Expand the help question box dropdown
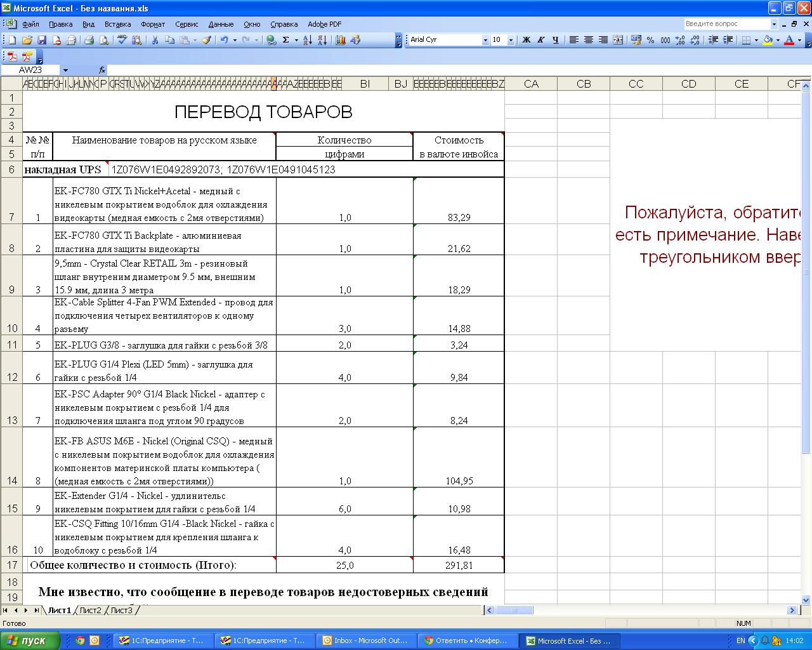Image resolution: width=812 pixels, height=650 pixels. (774, 24)
